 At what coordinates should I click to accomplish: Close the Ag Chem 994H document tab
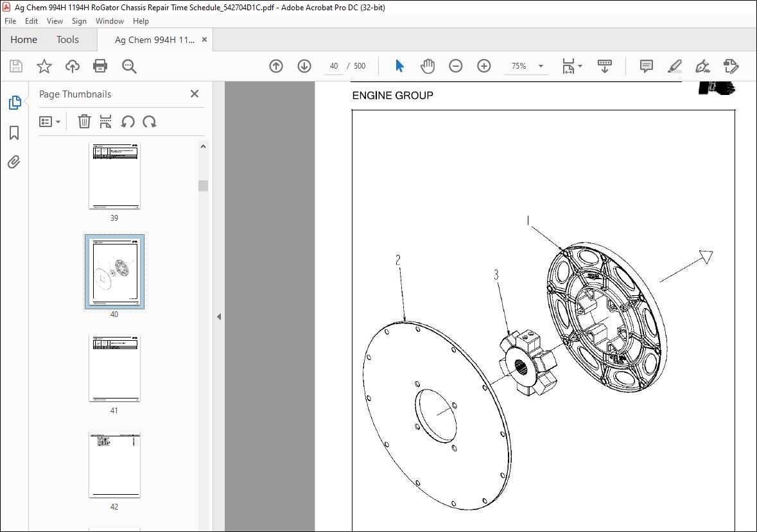point(204,40)
